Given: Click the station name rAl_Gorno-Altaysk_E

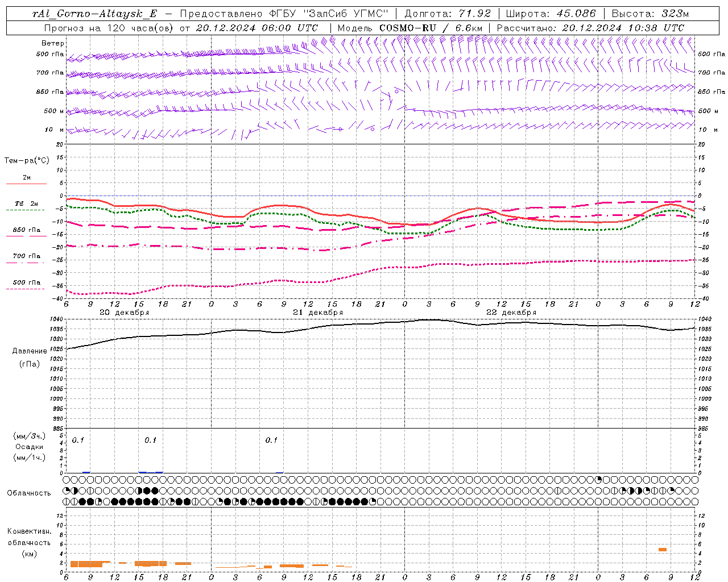Looking at the screenshot, I should [x=95, y=14].
